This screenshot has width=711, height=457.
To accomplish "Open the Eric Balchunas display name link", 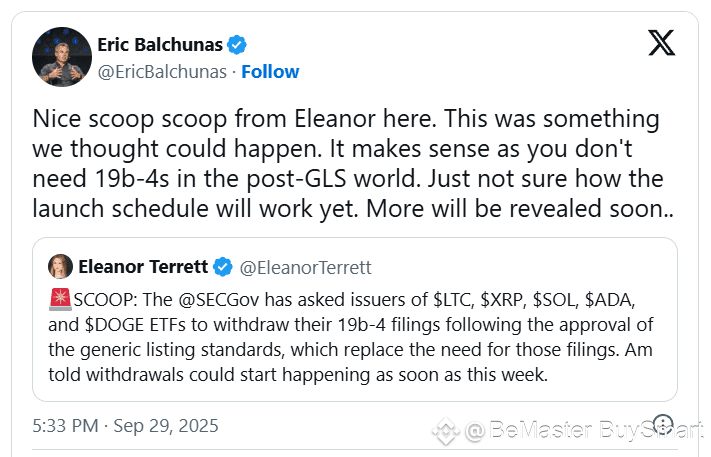I will pos(160,44).
